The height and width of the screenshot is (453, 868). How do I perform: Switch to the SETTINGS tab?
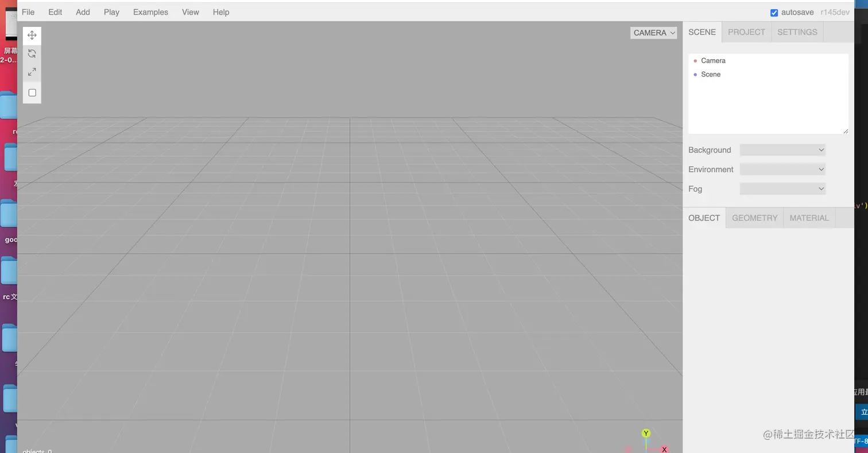pos(797,32)
